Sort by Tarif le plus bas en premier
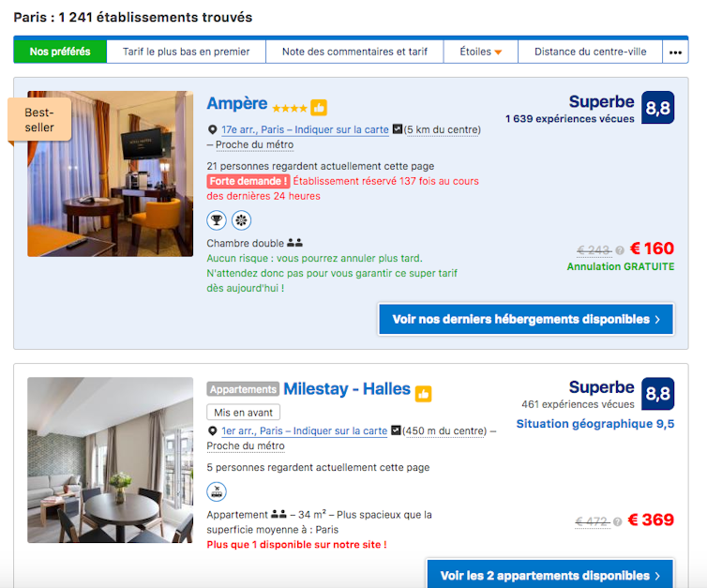Screen dimensions: 707x588 tap(187, 52)
